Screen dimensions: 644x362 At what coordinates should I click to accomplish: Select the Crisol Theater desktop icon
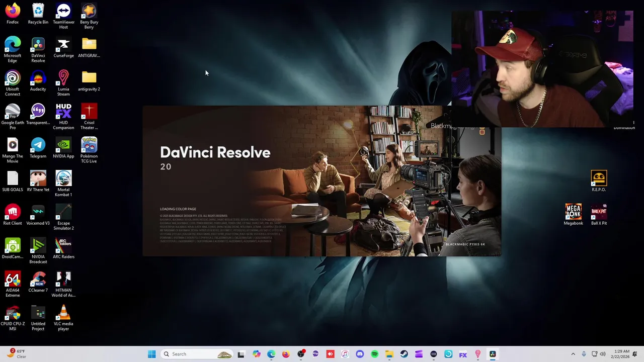(89, 117)
